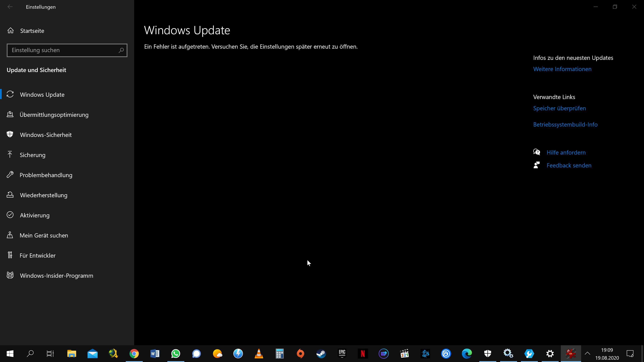The height and width of the screenshot is (362, 644).
Task: Go to Wiederherstellung recovery page
Action: (x=43, y=195)
